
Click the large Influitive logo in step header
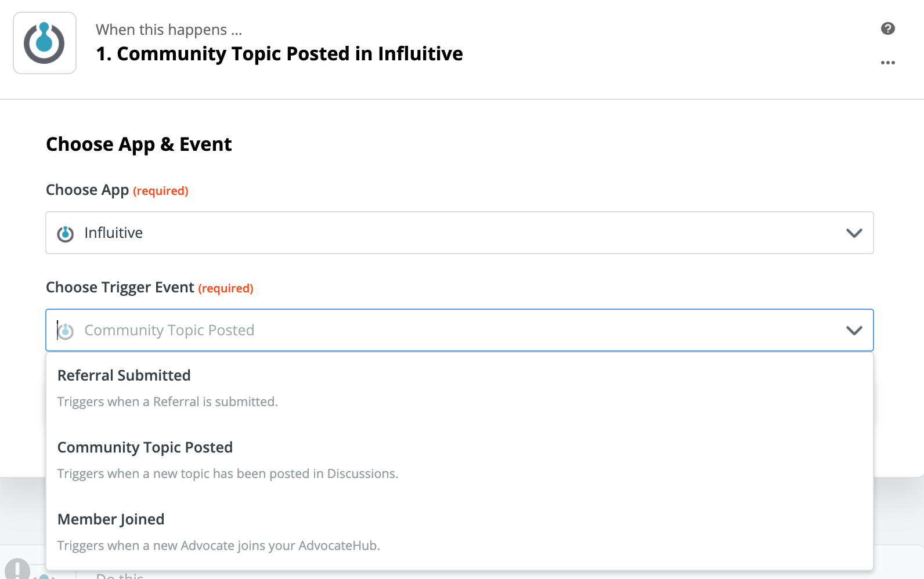point(45,43)
